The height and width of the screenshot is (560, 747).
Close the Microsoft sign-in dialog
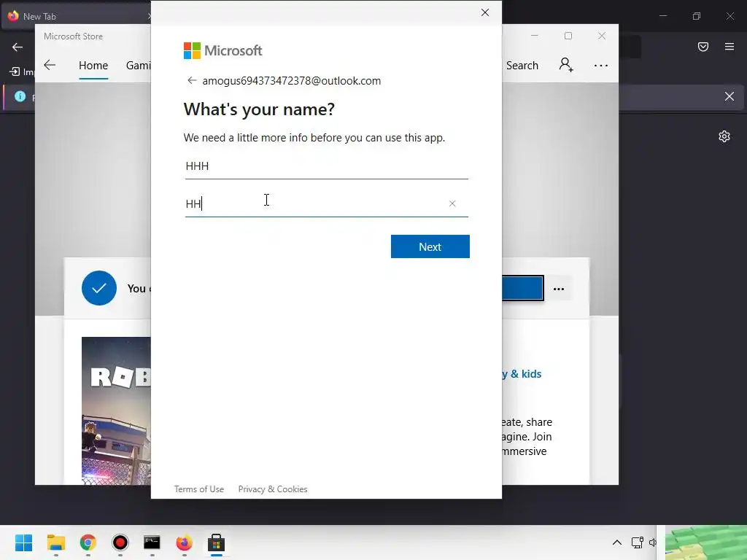pyautogui.click(x=485, y=12)
